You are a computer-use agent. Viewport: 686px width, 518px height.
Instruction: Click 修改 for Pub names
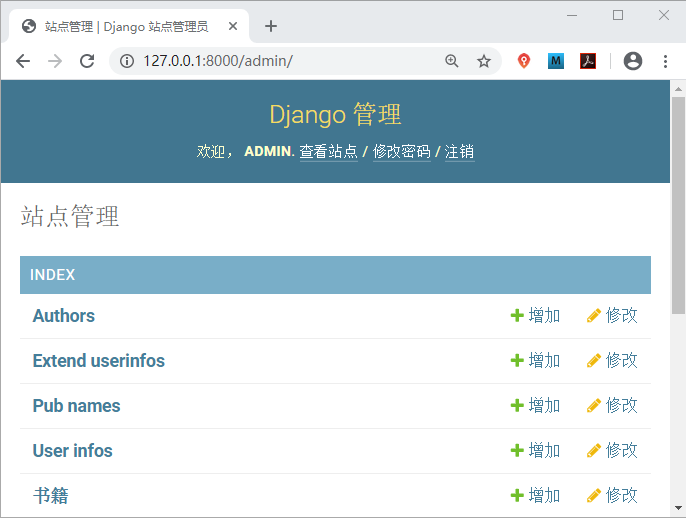pos(612,406)
